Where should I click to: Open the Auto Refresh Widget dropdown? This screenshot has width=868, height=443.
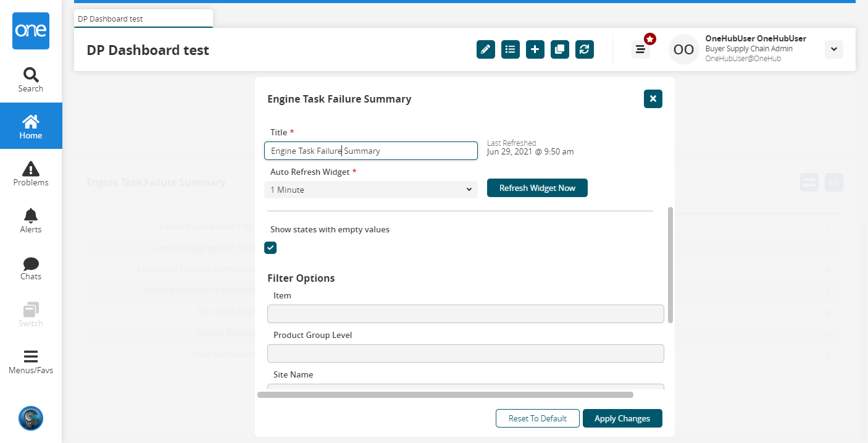click(371, 190)
